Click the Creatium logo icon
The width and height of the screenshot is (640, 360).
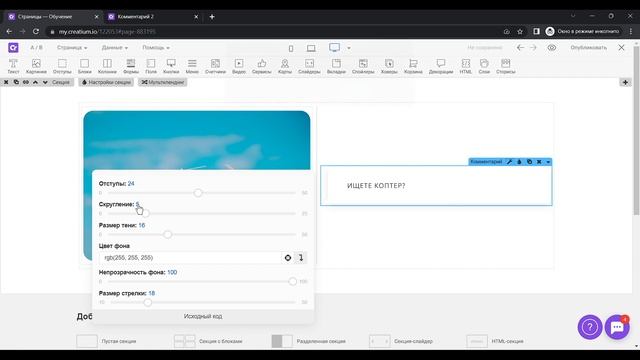click(x=13, y=48)
